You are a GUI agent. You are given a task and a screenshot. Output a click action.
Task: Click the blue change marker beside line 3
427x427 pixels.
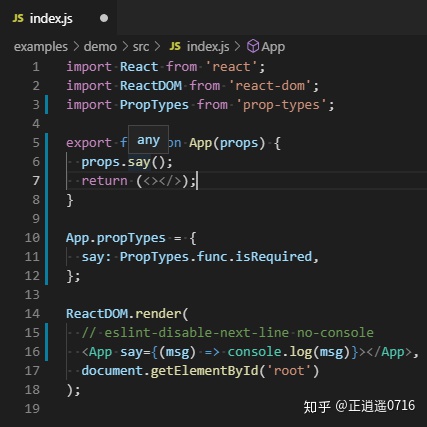pyautogui.click(x=46, y=105)
